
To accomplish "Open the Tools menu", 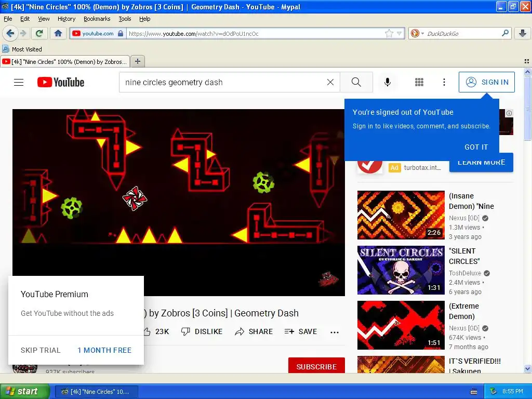I will tap(125, 19).
